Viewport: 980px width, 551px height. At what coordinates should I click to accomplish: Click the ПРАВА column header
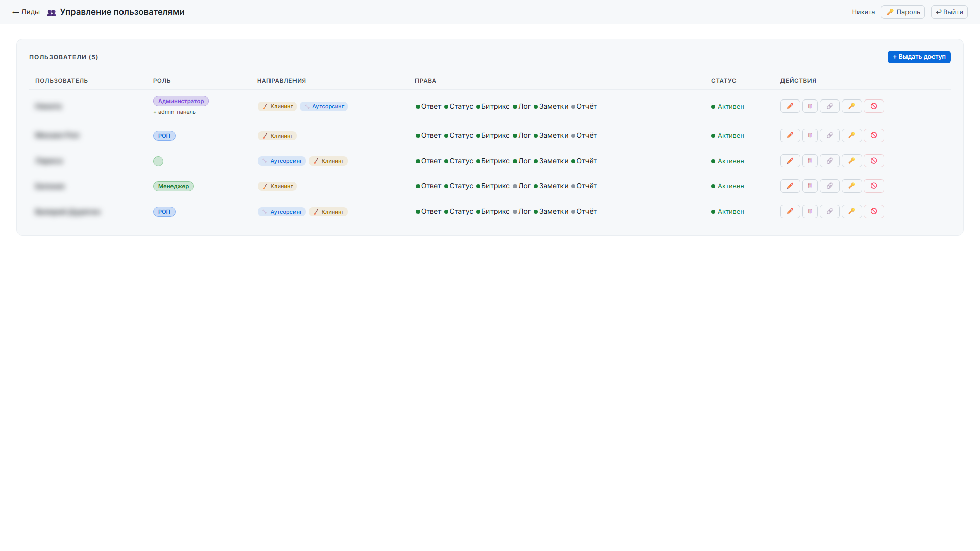click(x=426, y=81)
